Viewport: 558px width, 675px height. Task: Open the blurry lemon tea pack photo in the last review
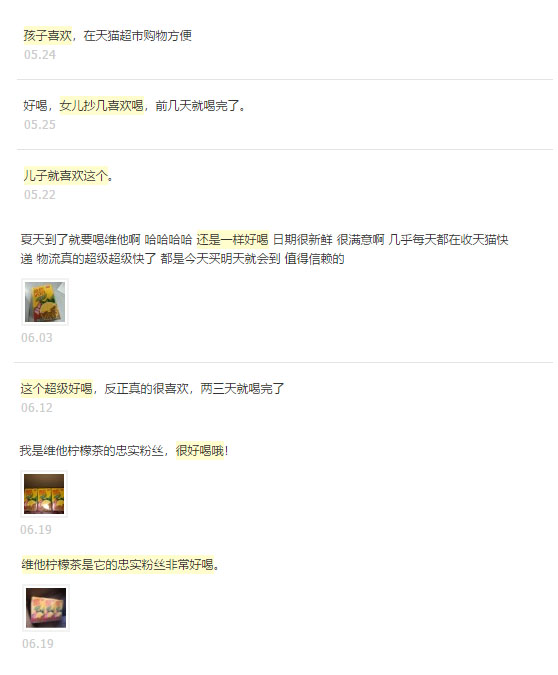click(x=46, y=608)
